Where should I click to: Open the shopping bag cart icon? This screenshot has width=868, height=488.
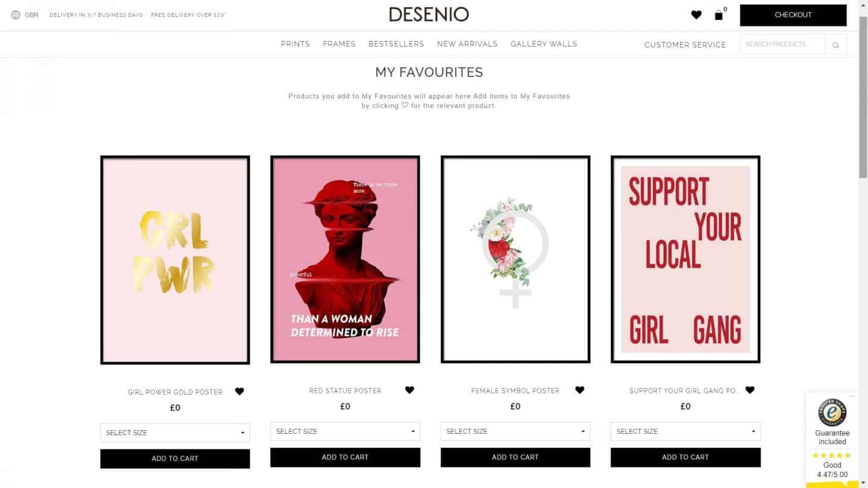[719, 15]
